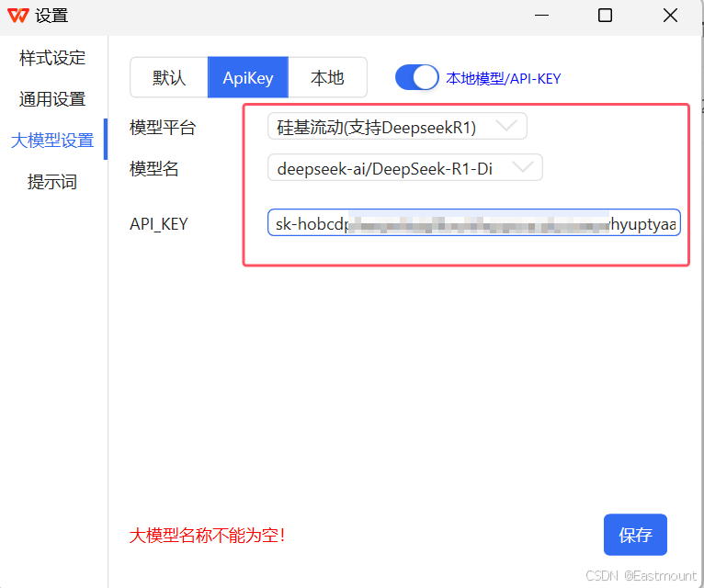Select 大模型设置 in the sidebar
Viewport: 704px width, 588px height.
(x=52, y=141)
